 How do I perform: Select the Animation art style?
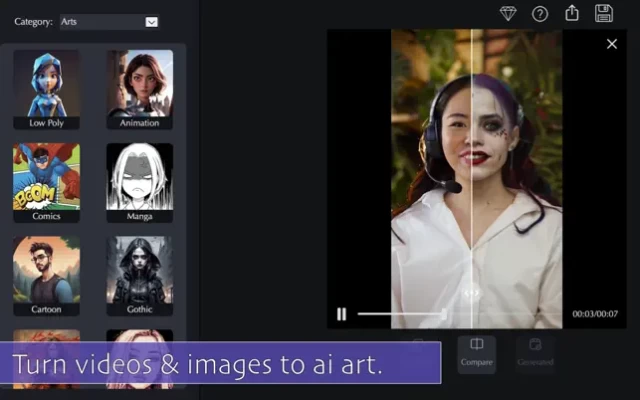click(x=140, y=89)
